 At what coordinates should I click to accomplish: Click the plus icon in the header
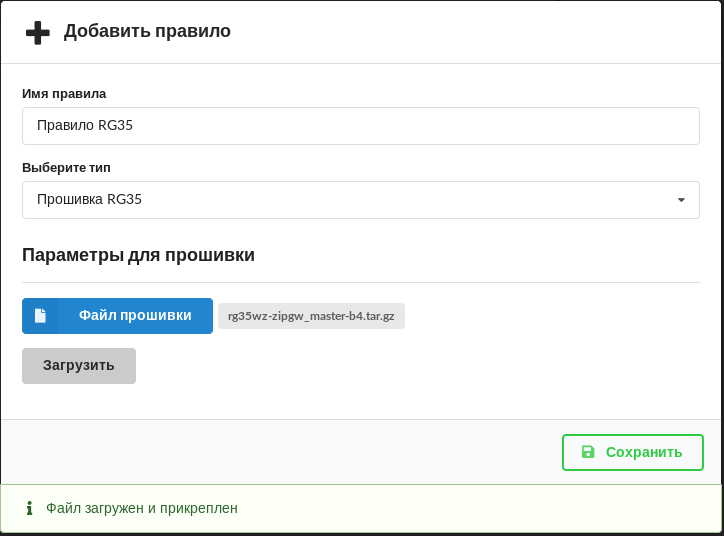(x=38, y=32)
